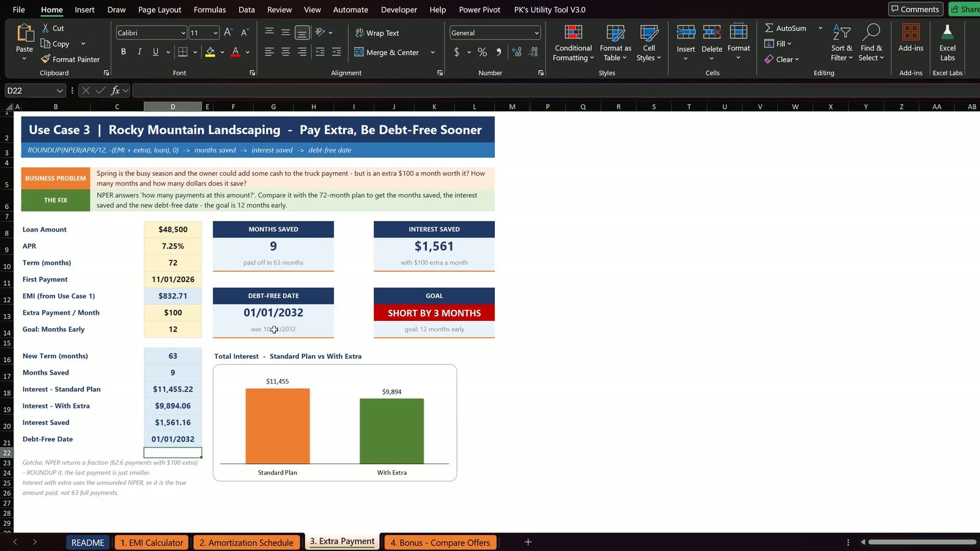Apply Percent Style format
The height and width of the screenshot is (551, 980).
(x=483, y=52)
